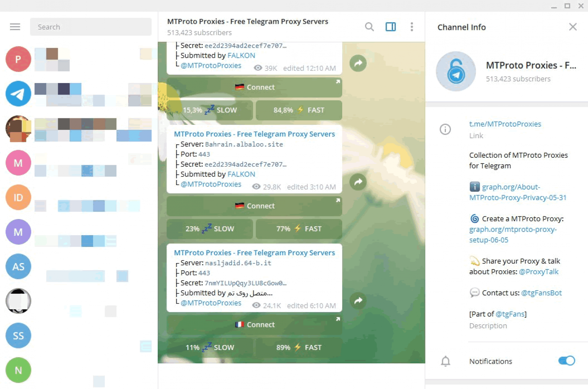The image size is (588, 389).
Task: Toggle the side info panel icon
Action: [x=390, y=27]
